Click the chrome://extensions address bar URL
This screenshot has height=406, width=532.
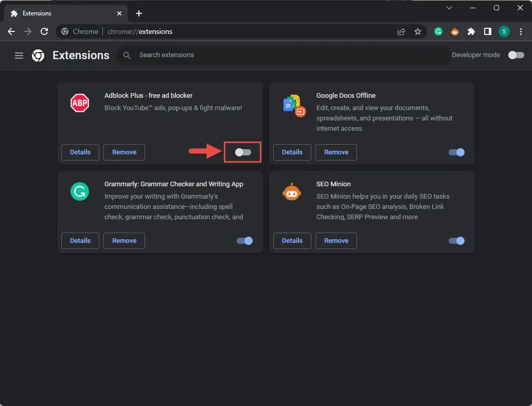140,31
